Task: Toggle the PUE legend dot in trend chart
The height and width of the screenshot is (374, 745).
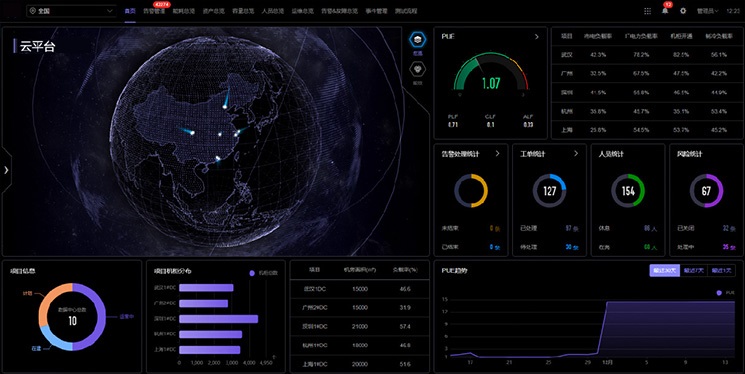Action: pos(719,293)
